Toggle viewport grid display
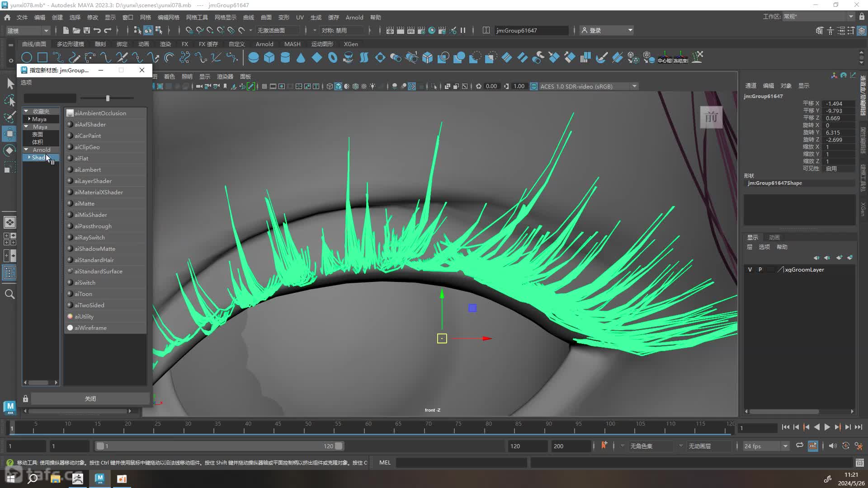Screen dimensions: 868x488 tap(264, 86)
